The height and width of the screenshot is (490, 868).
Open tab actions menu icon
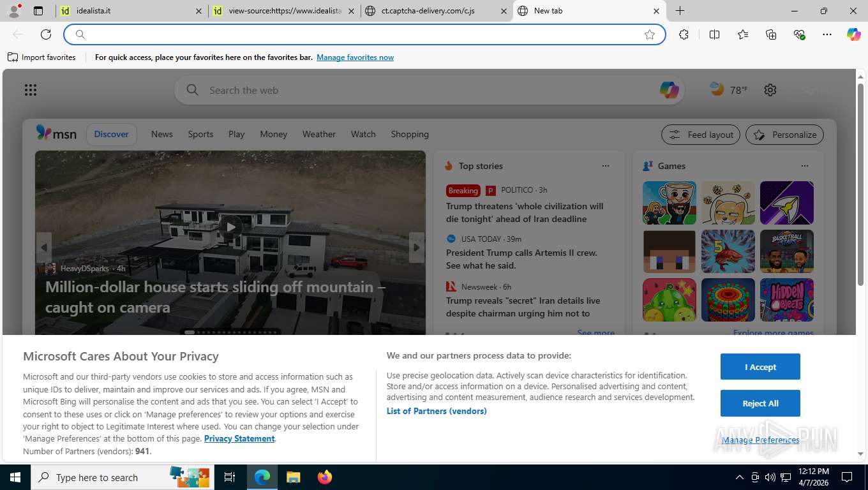pos(38,11)
